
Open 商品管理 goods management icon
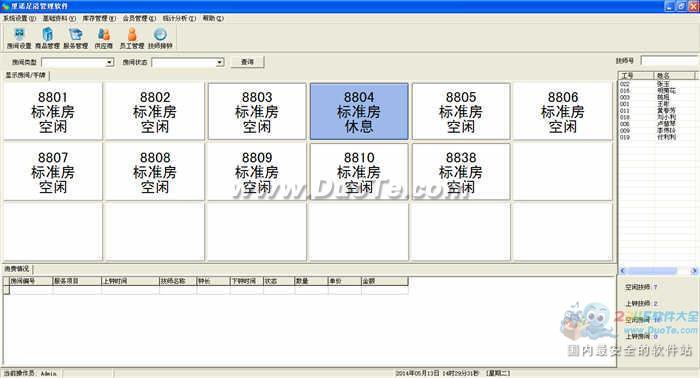click(x=47, y=38)
